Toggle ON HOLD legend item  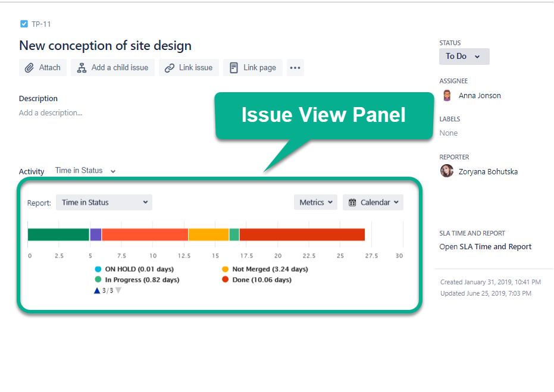coord(134,269)
